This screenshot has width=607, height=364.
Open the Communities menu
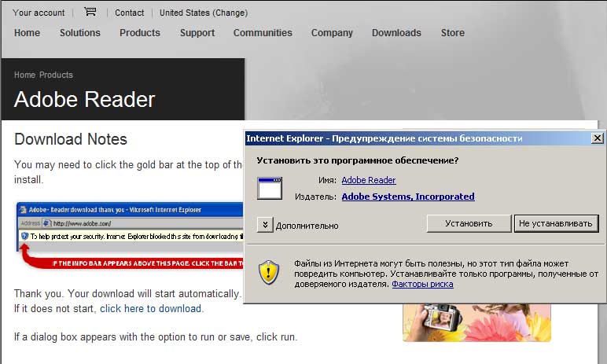coord(263,33)
